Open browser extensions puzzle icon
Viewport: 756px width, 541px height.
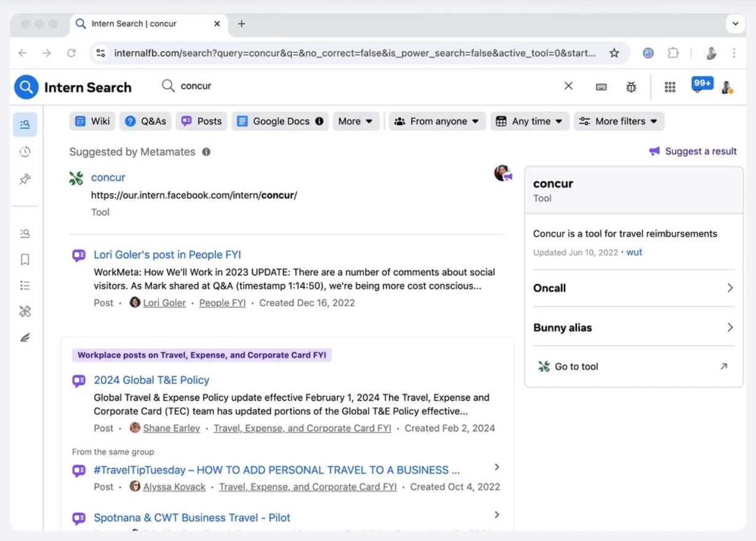pyautogui.click(x=673, y=53)
